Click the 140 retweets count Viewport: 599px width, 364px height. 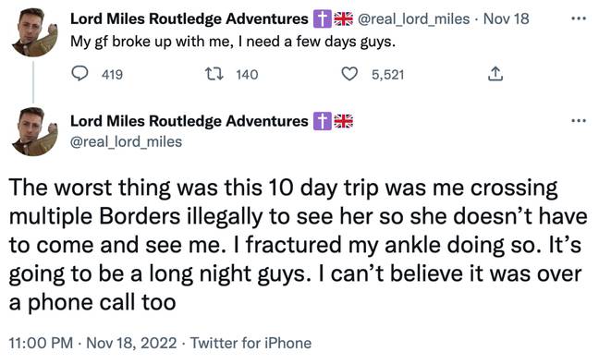pyautogui.click(x=247, y=75)
